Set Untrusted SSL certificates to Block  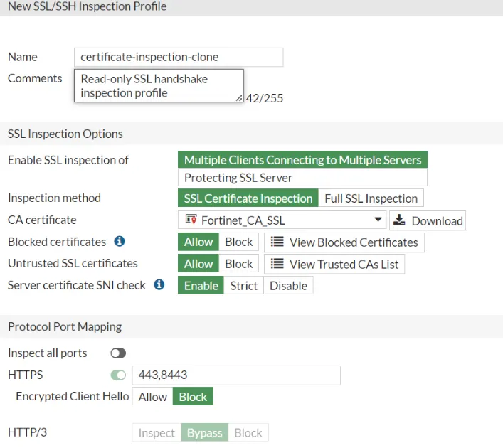click(238, 264)
